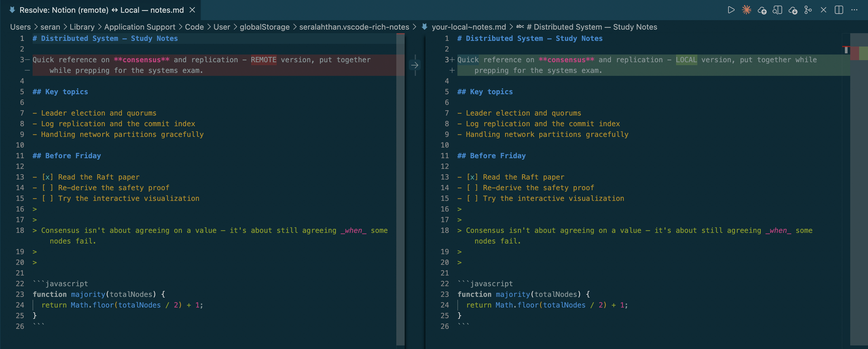Push changes with cloud upload icon
The image size is (868, 349).
[x=762, y=10]
